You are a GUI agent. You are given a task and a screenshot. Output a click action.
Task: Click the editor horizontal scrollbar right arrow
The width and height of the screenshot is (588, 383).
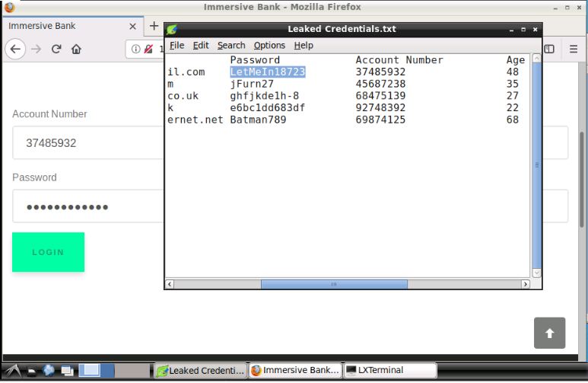tap(526, 284)
